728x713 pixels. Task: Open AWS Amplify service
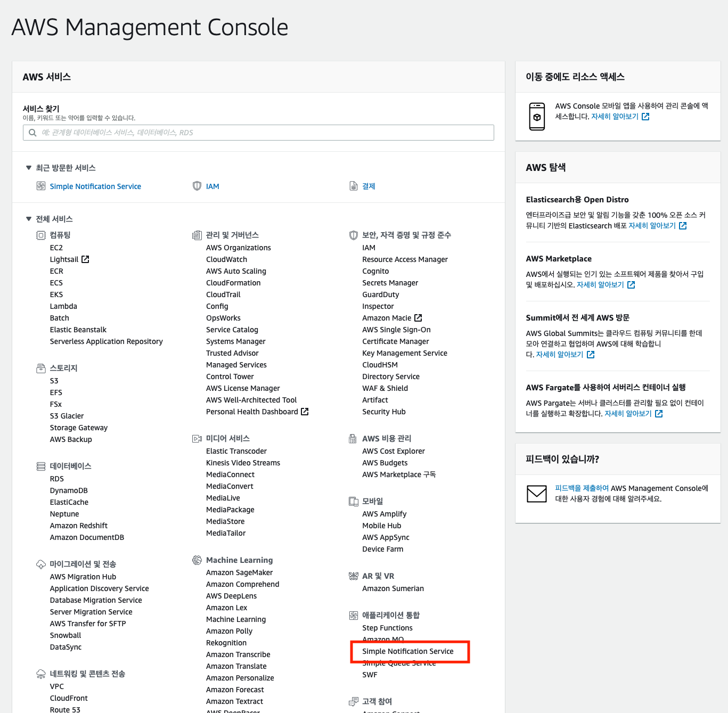[x=384, y=514]
